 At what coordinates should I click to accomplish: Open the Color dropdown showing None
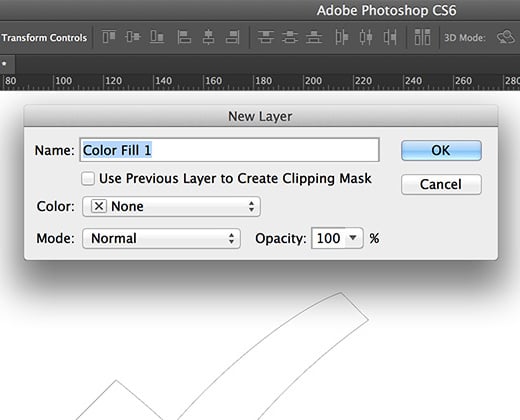[x=171, y=206]
